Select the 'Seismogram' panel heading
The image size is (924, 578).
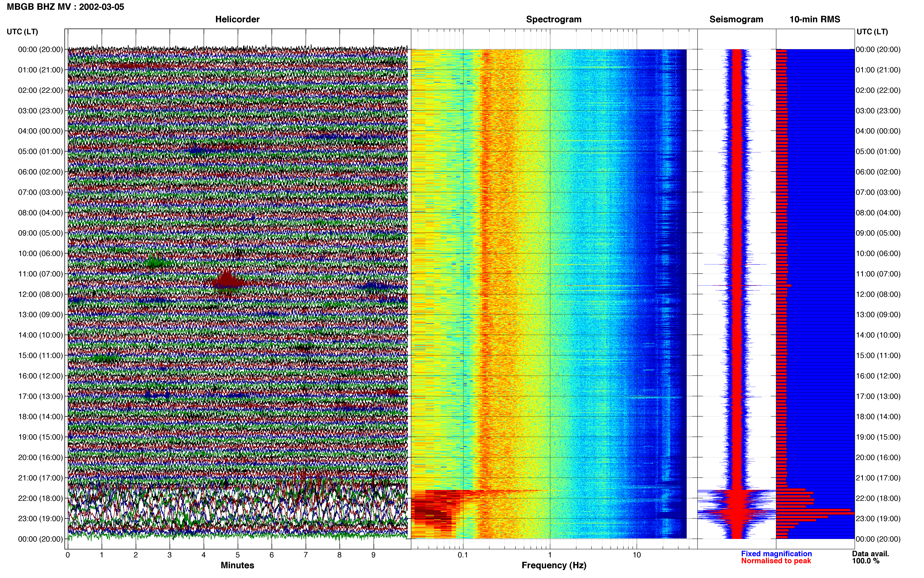click(736, 20)
